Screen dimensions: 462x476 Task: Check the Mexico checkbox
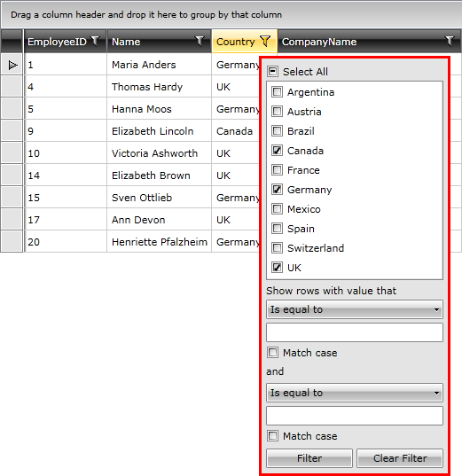277,209
